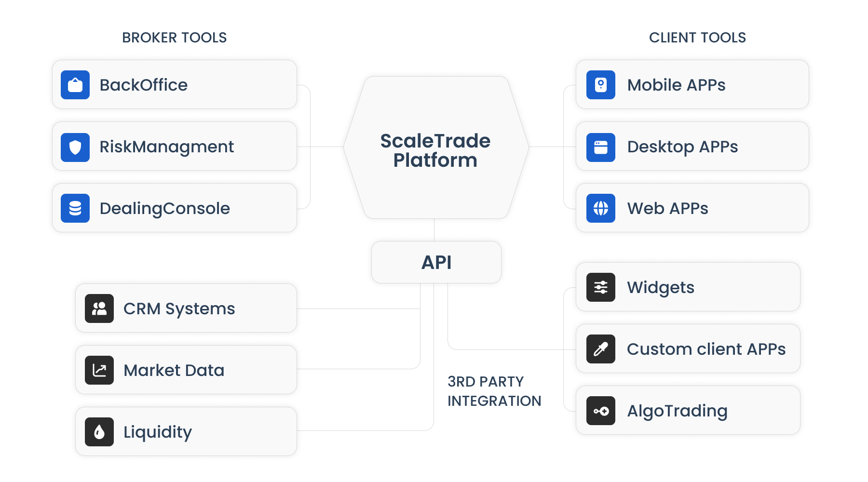Viewport: 868px width, 482px height.
Task: Click the Custom client APPs eyedropper icon
Action: 600,349
